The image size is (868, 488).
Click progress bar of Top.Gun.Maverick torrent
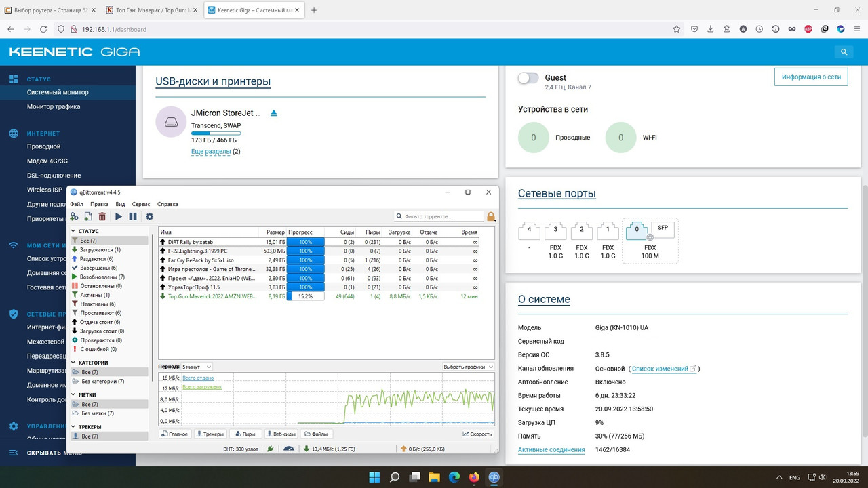click(x=306, y=296)
